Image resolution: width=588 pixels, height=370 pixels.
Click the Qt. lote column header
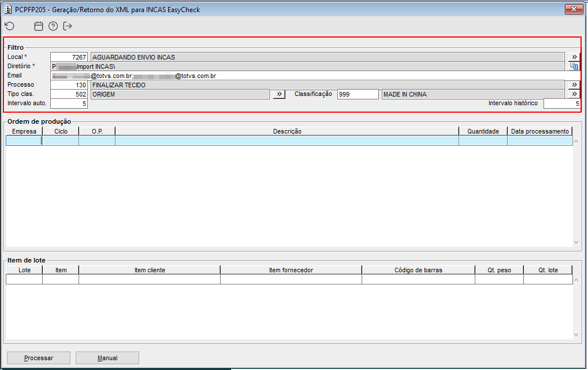[x=548, y=270]
